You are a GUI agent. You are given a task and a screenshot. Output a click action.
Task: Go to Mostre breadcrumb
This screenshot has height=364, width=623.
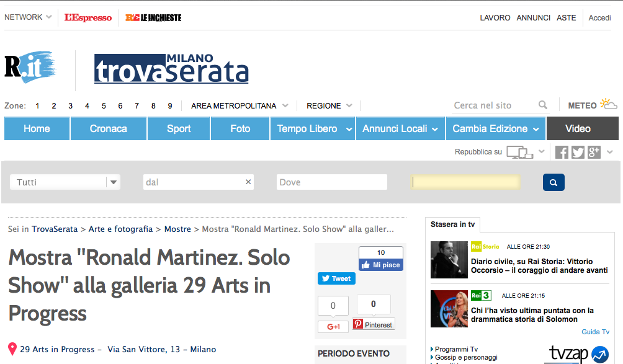coord(177,229)
